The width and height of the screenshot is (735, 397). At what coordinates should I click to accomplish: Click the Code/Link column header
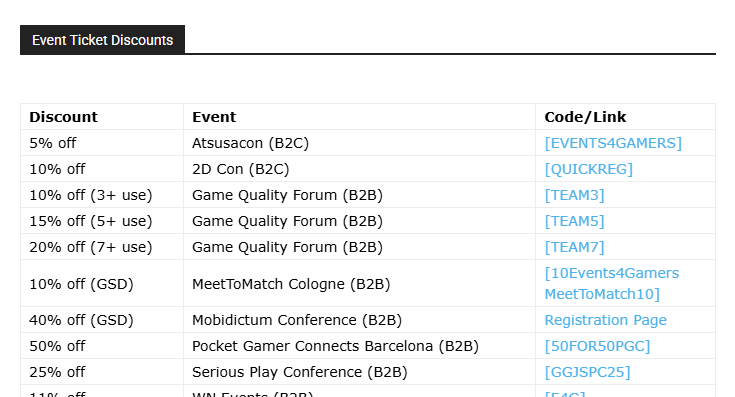point(585,117)
